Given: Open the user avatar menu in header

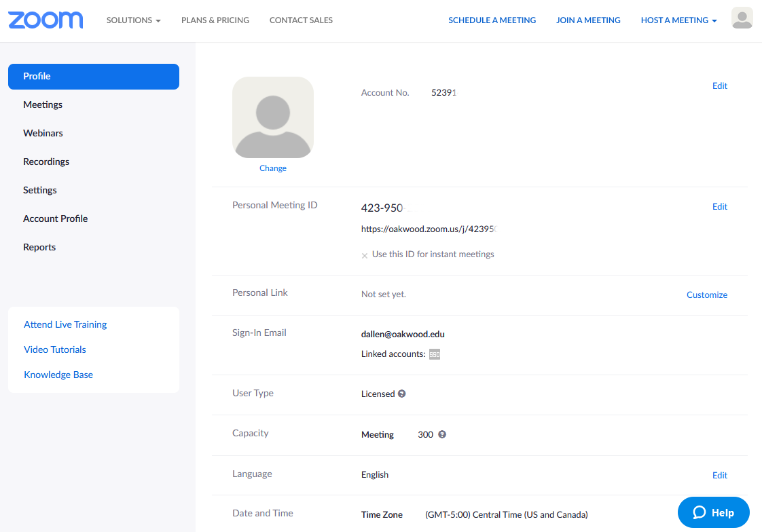Looking at the screenshot, I should (742, 18).
